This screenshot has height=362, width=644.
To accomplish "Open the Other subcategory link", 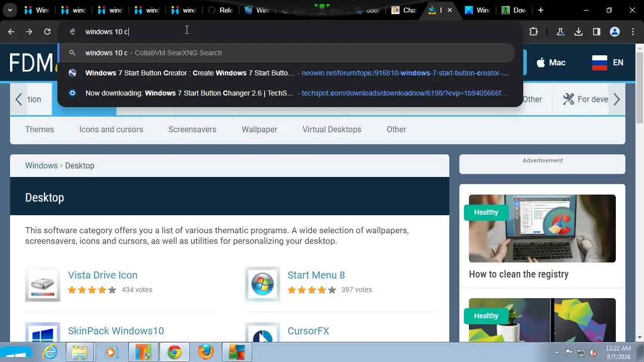I will click(x=396, y=129).
